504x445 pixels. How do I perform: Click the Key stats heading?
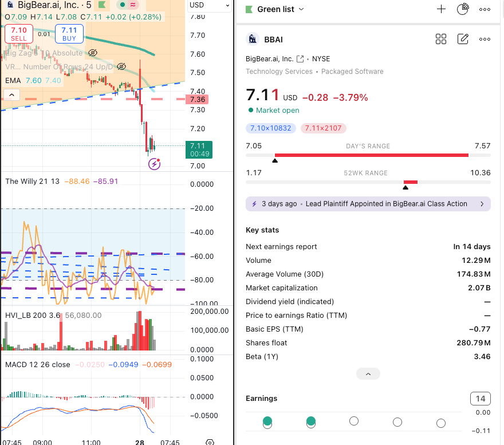click(x=262, y=230)
